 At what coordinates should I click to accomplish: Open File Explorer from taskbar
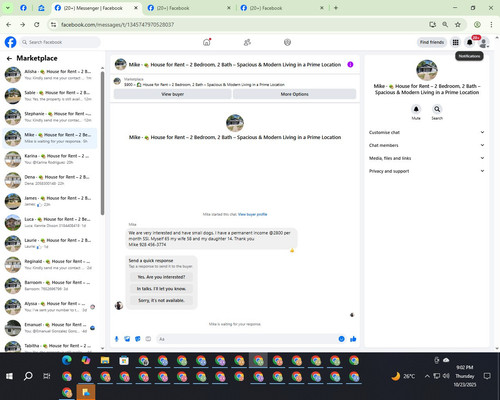[105, 360]
